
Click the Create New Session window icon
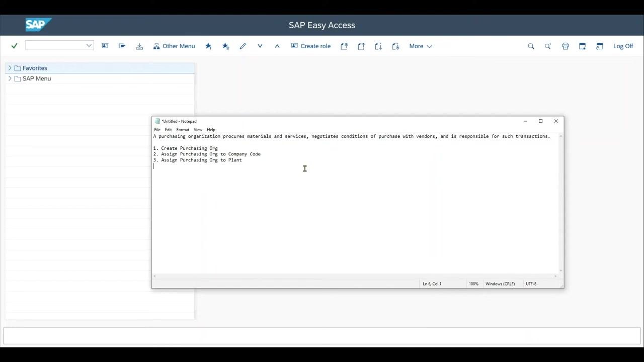point(582,46)
